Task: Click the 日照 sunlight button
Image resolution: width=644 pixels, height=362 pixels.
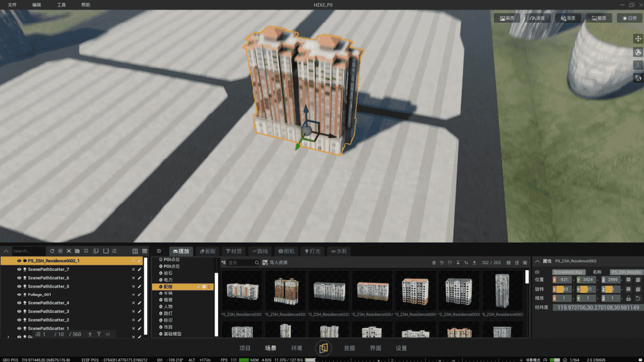Action: click(x=629, y=18)
